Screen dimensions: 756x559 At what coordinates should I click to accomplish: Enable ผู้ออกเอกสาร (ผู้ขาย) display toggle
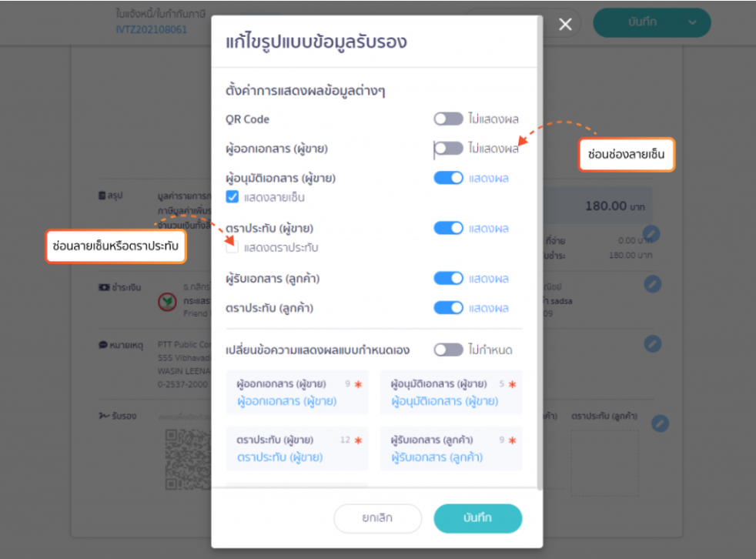click(448, 148)
